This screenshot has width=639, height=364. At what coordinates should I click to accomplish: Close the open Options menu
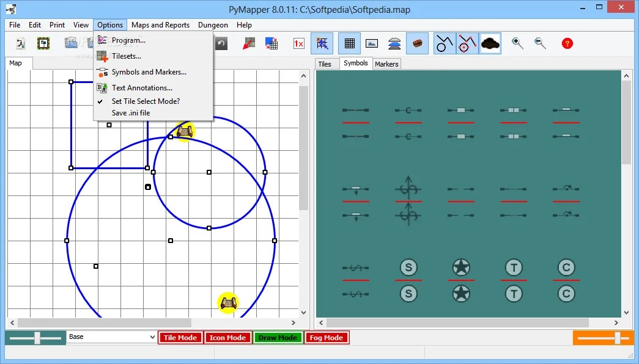[x=110, y=25]
